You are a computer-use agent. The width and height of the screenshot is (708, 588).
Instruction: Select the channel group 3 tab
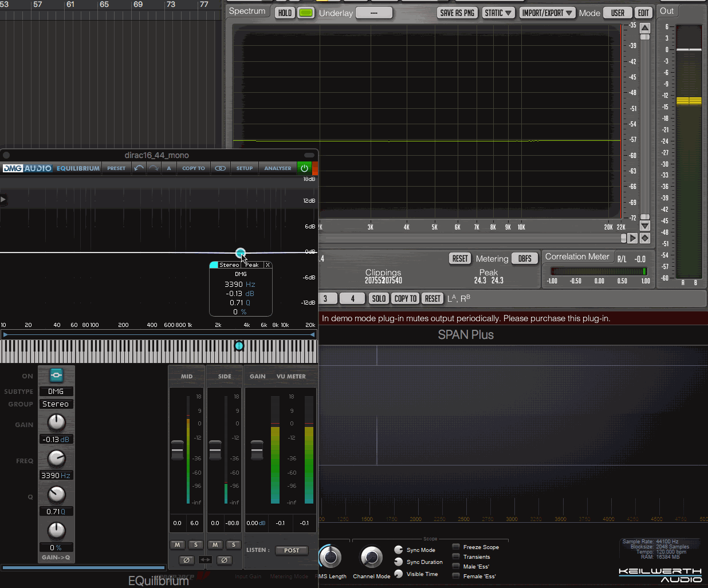pos(325,298)
